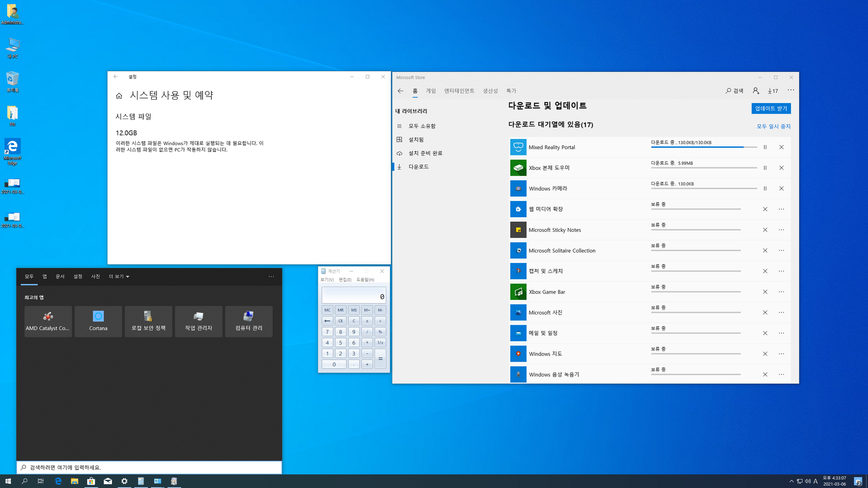Screen dimensions: 868x488
Task: Open 로컬 보안 정책 tile
Action: coord(148,321)
